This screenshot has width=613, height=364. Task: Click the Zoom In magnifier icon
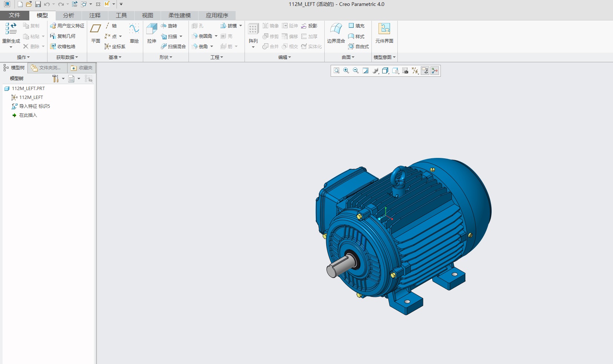point(346,71)
